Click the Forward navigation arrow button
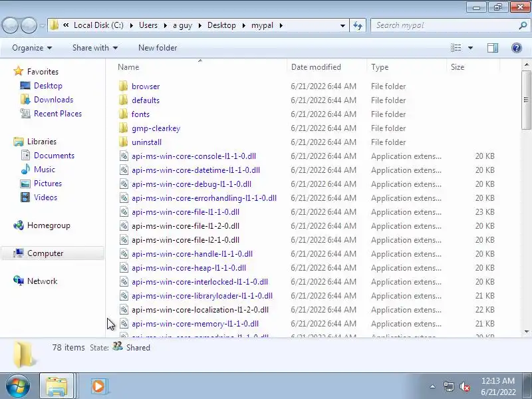The width and height of the screenshot is (532, 399). [x=29, y=25]
